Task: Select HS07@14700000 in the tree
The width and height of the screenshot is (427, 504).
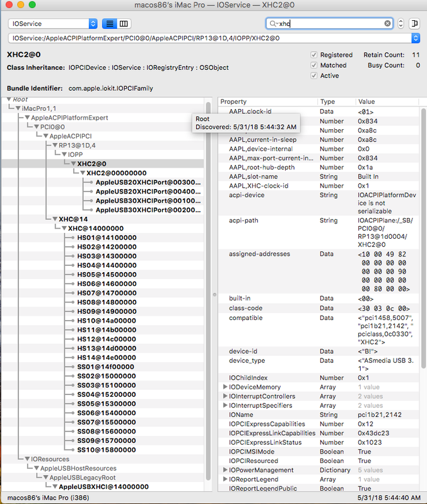Action: tap(107, 293)
